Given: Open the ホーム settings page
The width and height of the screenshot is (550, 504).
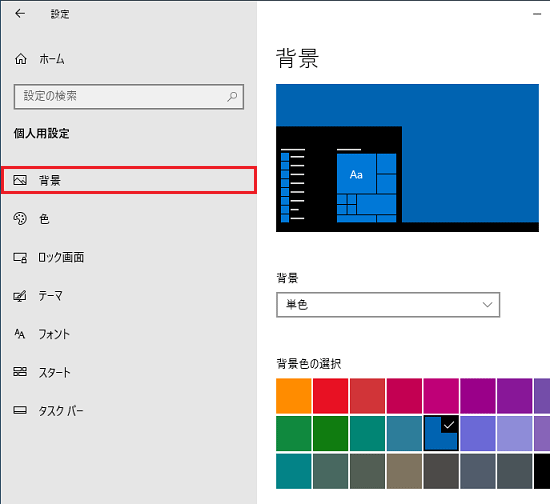Looking at the screenshot, I should [129, 59].
